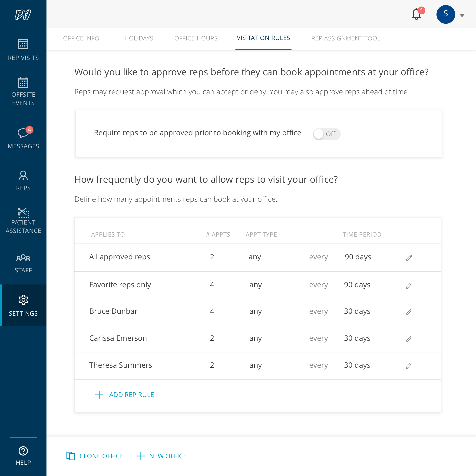Open Rep Visits calendar in sidebar
Viewport: 476px width, 476px height.
(23, 50)
